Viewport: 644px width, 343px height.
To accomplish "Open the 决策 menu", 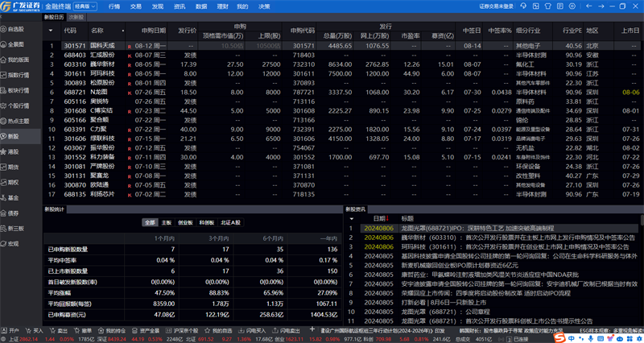I will tap(265, 6).
